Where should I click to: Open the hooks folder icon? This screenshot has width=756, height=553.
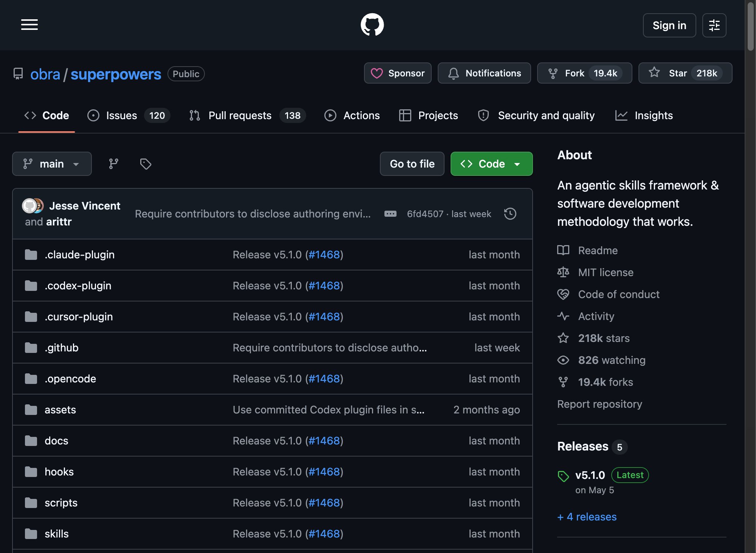click(x=31, y=472)
